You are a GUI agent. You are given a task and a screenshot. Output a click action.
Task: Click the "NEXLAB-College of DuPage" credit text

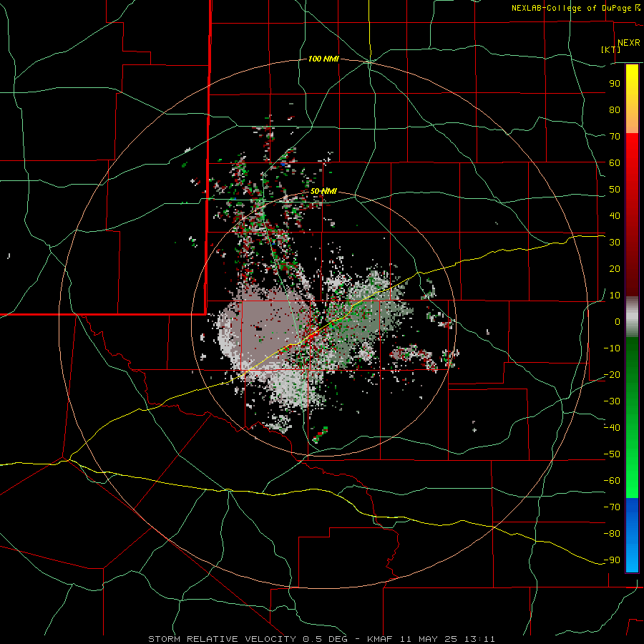(572, 8)
